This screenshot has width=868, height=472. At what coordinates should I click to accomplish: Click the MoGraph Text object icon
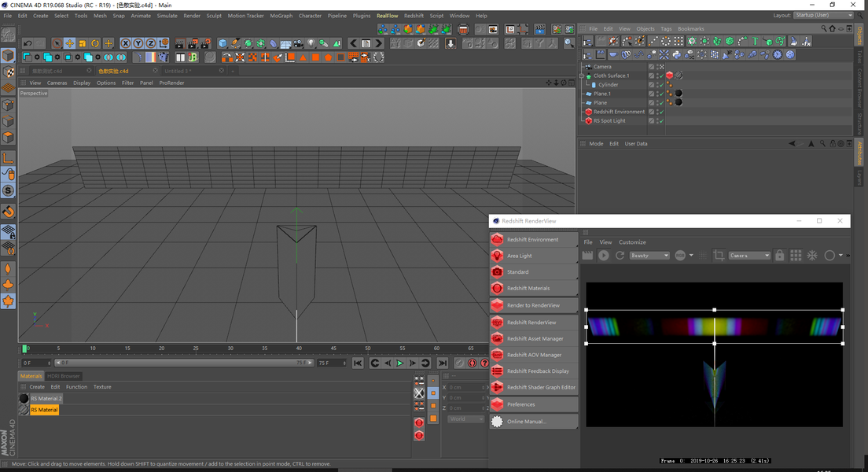755,41
